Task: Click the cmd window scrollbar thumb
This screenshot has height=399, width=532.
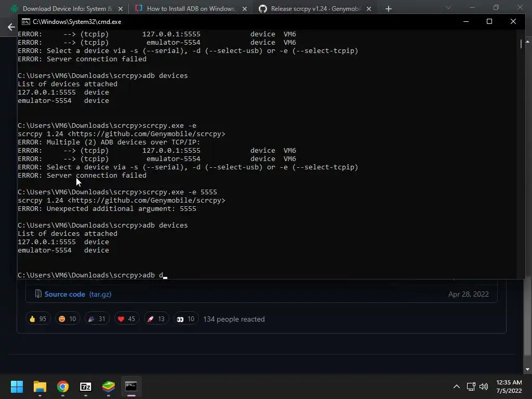Action: tap(521, 44)
